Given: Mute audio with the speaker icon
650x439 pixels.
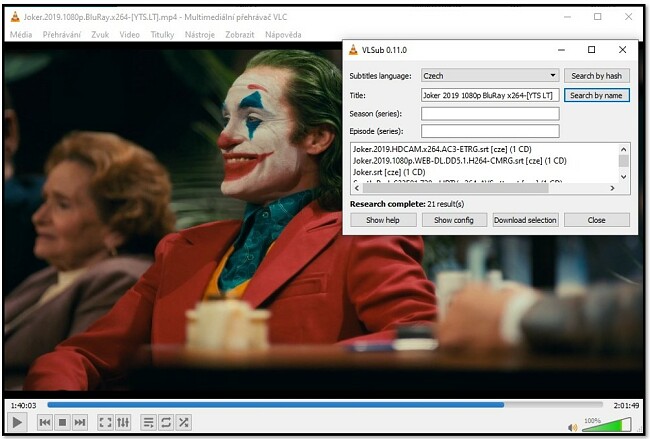Looking at the screenshot, I should pos(573,427).
